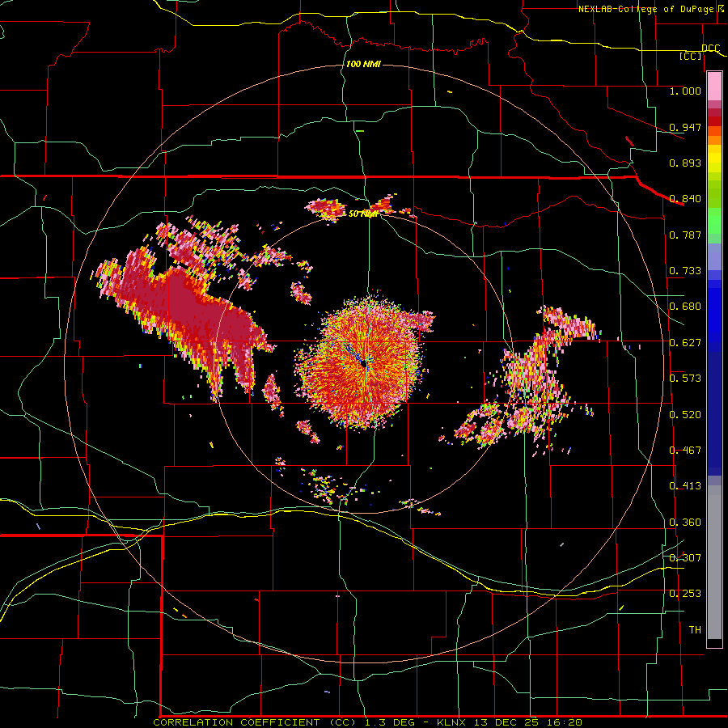Screen dimensions: 728x728
Task: Click the 0.413 legend value
Action: point(685,485)
